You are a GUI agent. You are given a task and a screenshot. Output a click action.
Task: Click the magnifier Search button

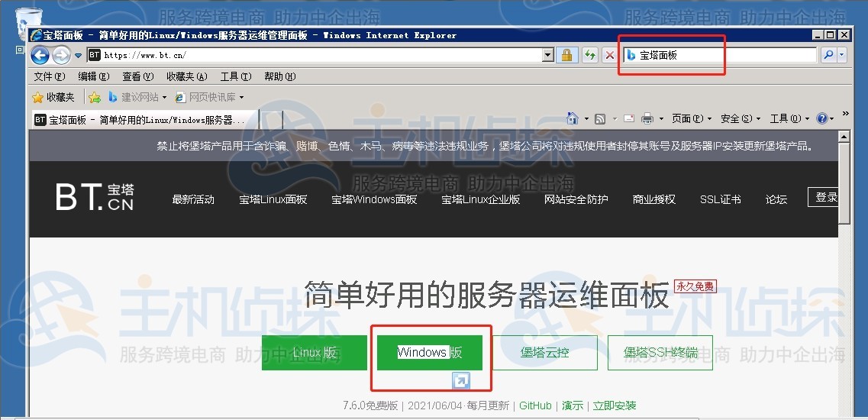click(x=828, y=55)
